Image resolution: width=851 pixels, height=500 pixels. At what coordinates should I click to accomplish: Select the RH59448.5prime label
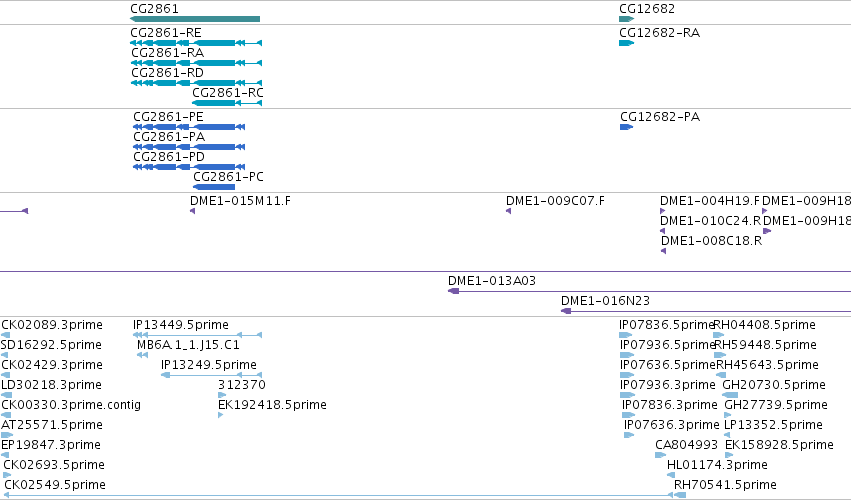[x=766, y=345]
